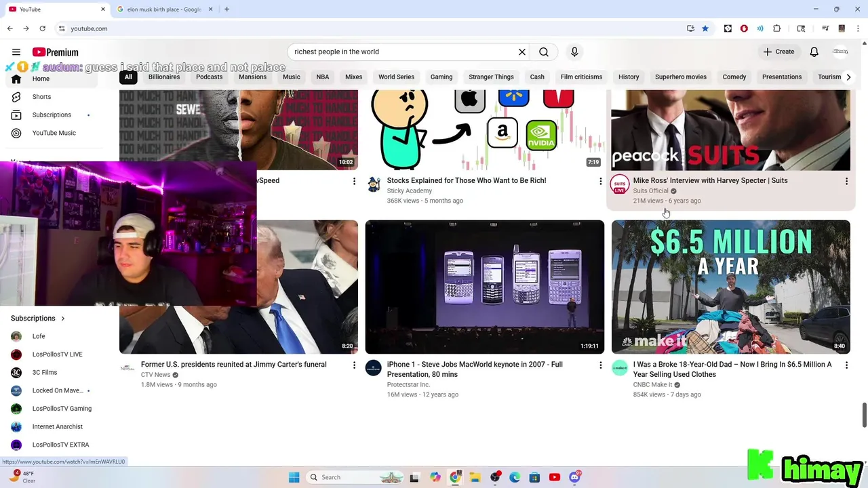Click the YouTube Premium logo

click(x=55, y=52)
